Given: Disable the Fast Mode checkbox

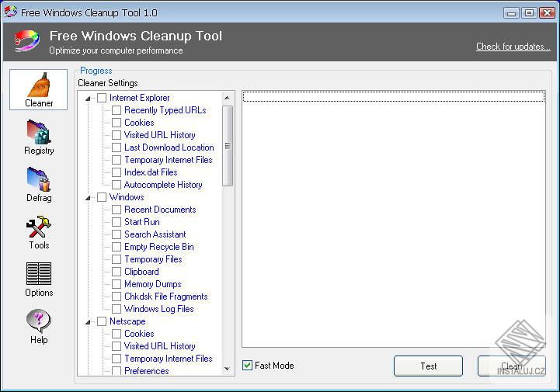Looking at the screenshot, I should tap(247, 366).
